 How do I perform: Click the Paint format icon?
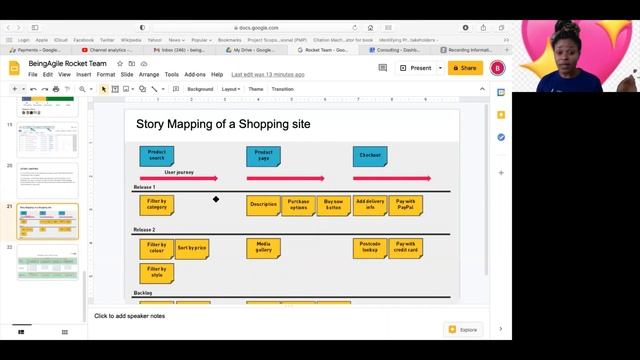pyautogui.click(x=67, y=89)
